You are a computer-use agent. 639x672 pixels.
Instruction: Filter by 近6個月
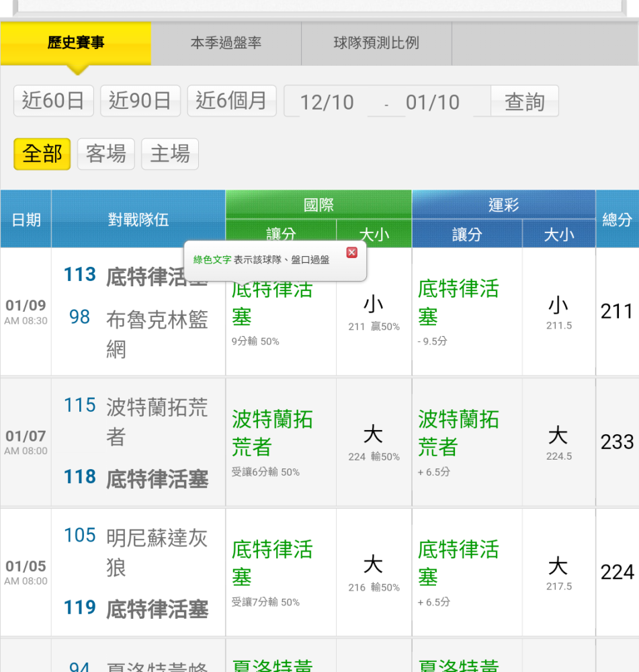click(x=231, y=101)
